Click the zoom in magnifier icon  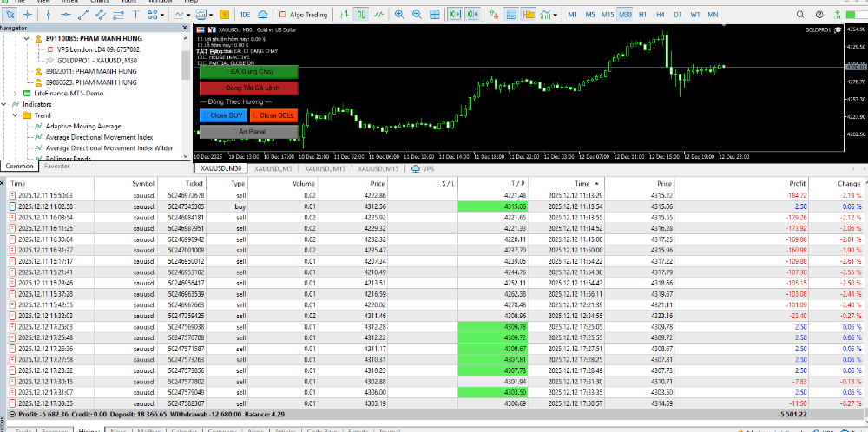pyautogui.click(x=398, y=15)
